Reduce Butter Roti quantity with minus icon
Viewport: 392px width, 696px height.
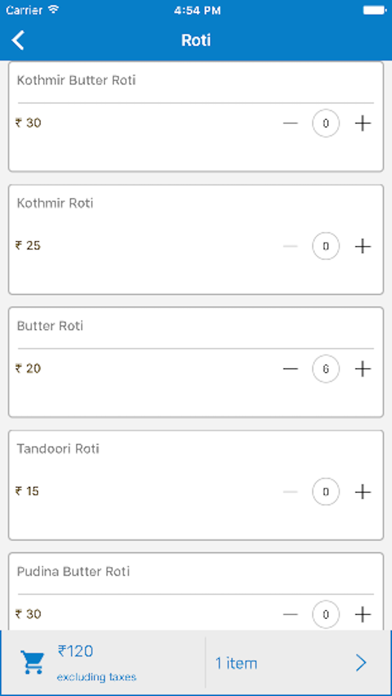(x=290, y=368)
